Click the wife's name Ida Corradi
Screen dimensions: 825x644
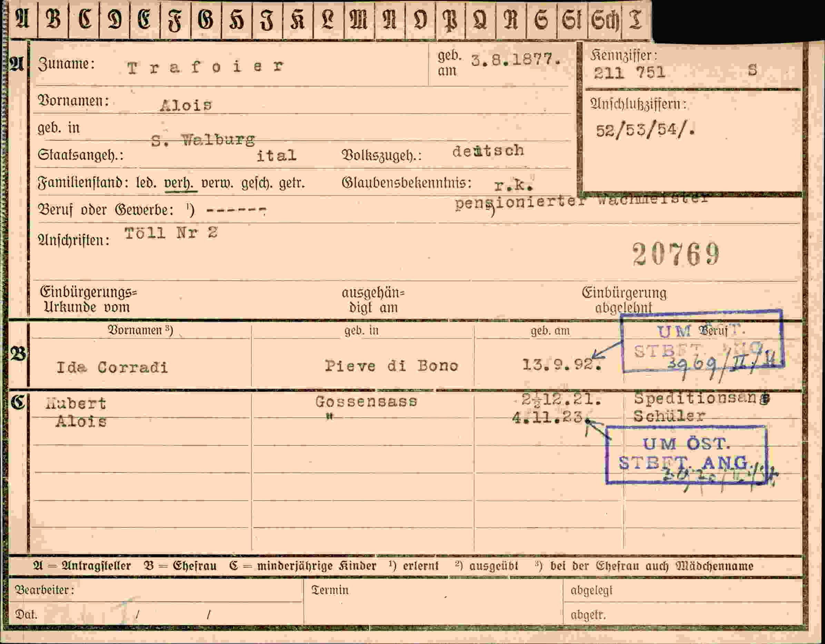point(112,367)
